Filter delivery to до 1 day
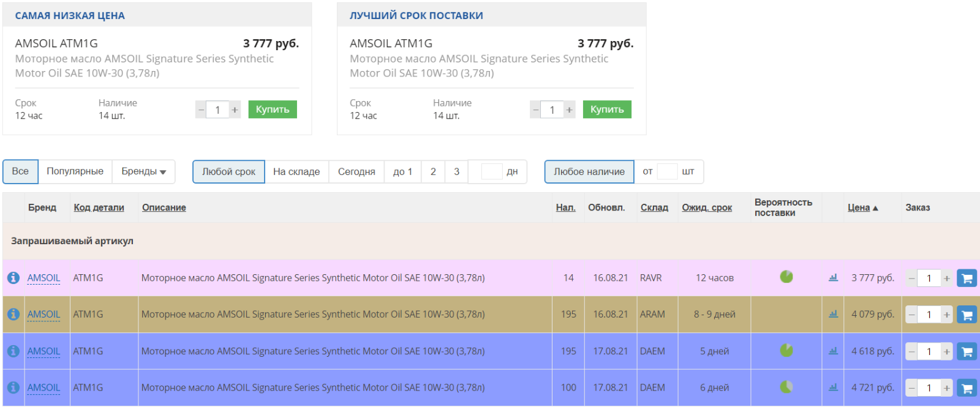980x407 pixels. 402,172
